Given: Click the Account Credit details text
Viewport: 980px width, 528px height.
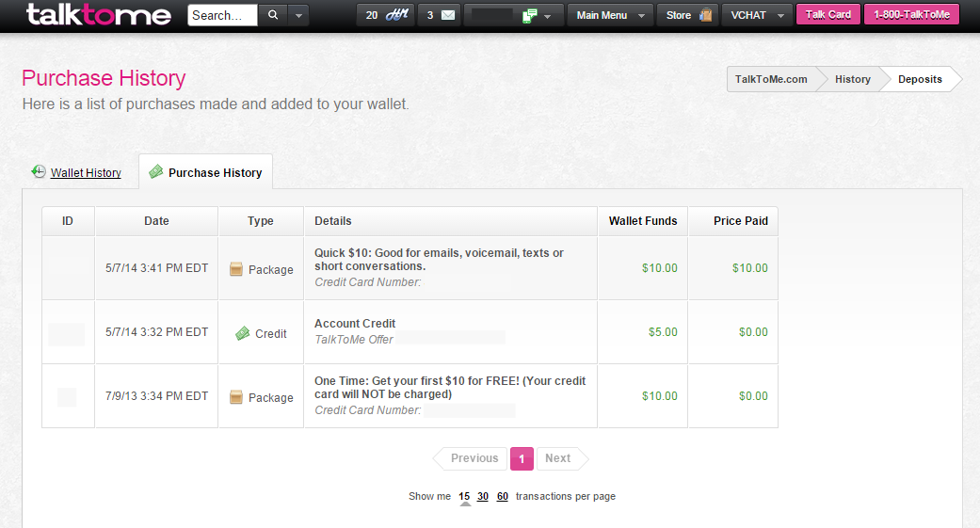Looking at the screenshot, I should pyautogui.click(x=354, y=324).
